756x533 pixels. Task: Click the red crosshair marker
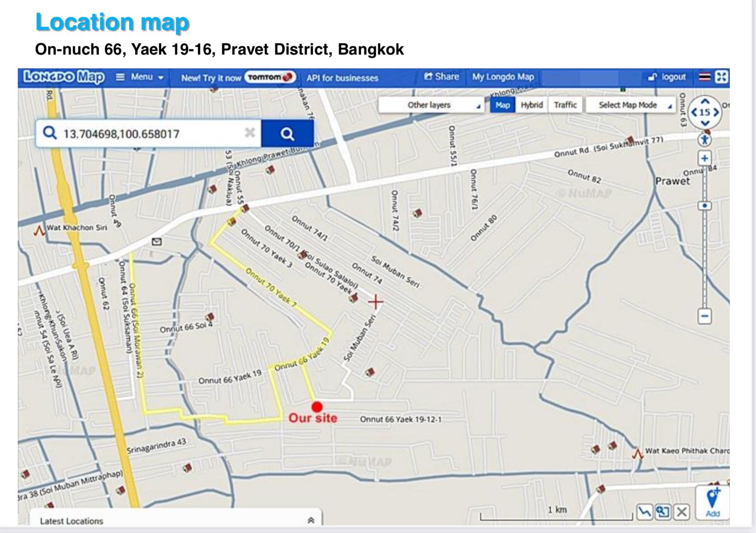click(376, 302)
